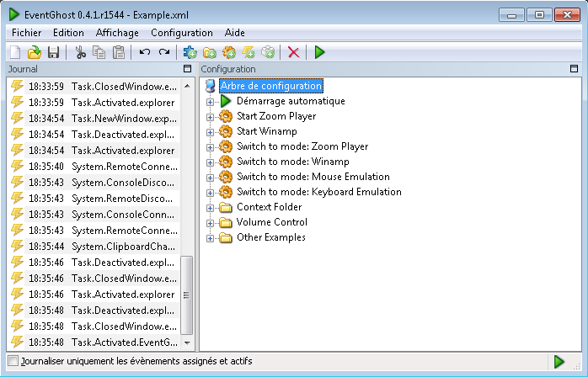Expand Switch to mode: Winamp
This screenshot has height=377, width=588.
coord(210,162)
